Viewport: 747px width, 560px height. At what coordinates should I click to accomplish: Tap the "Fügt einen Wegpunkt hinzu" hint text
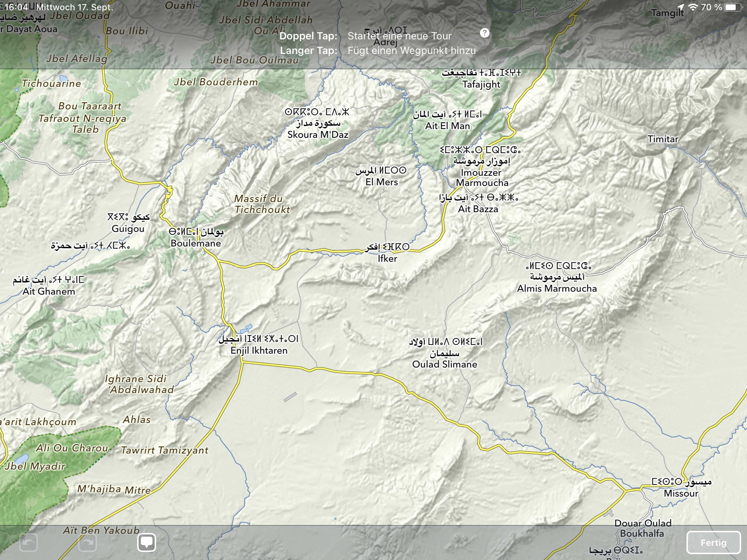411,50
